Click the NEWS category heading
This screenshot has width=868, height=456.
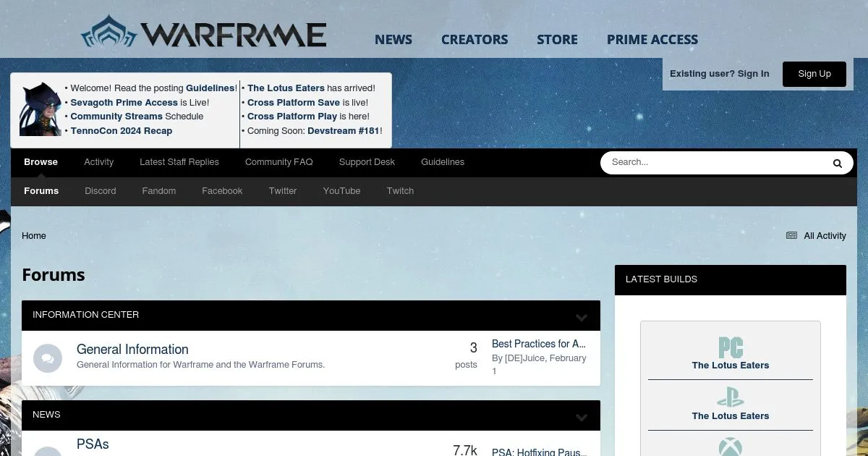46,415
